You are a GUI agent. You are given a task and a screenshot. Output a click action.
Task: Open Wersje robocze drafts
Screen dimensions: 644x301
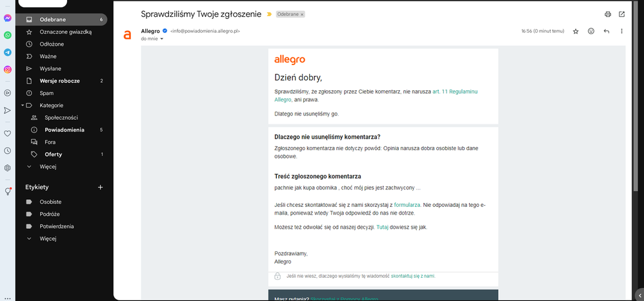[x=61, y=81]
